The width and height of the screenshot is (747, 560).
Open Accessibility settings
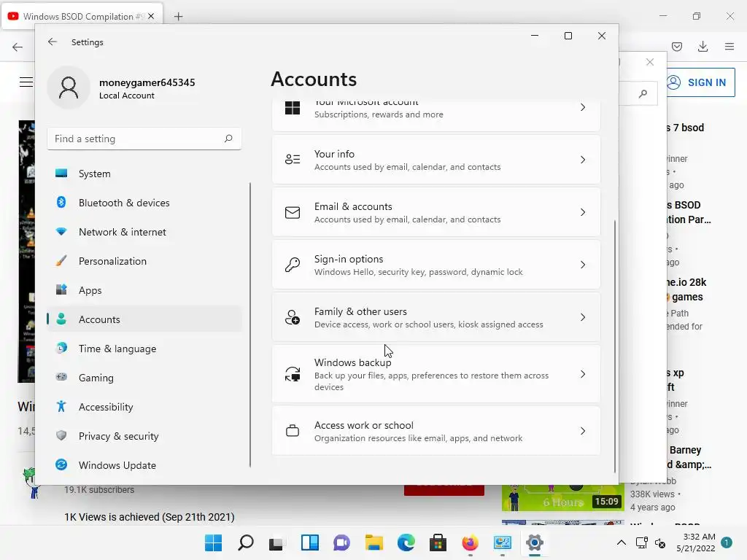click(144, 407)
